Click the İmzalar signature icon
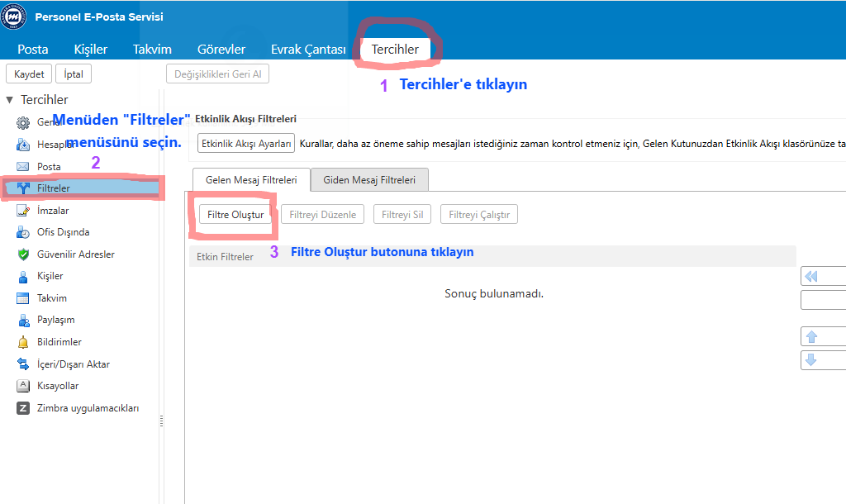This screenshot has height=504, width=846. tap(22, 211)
